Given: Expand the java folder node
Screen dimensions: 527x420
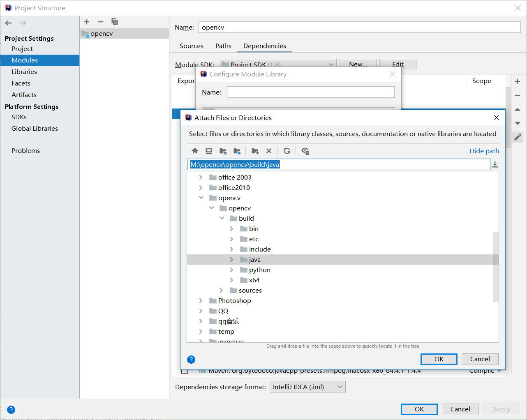Looking at the screenshot, I should [x=231, y=259].
